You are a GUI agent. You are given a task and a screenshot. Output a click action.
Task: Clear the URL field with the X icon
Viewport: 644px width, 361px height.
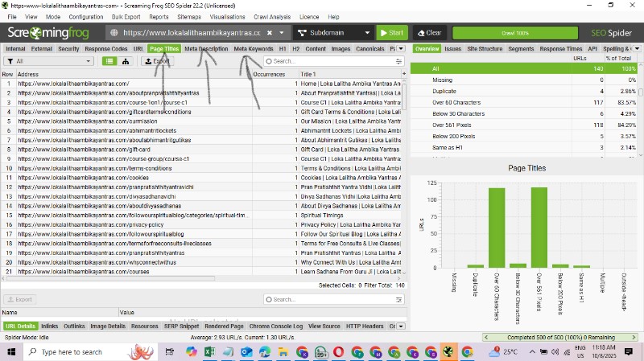[x=270, y=33]
